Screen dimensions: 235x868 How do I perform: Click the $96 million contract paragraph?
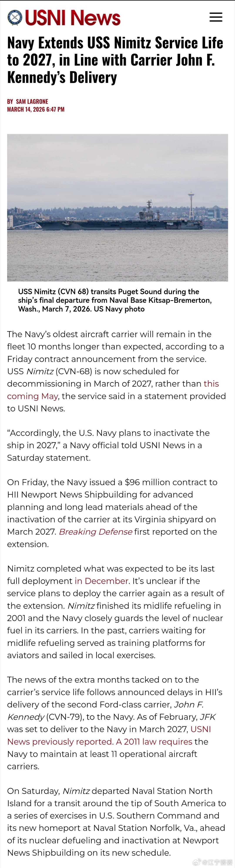[x=112, y=513]
